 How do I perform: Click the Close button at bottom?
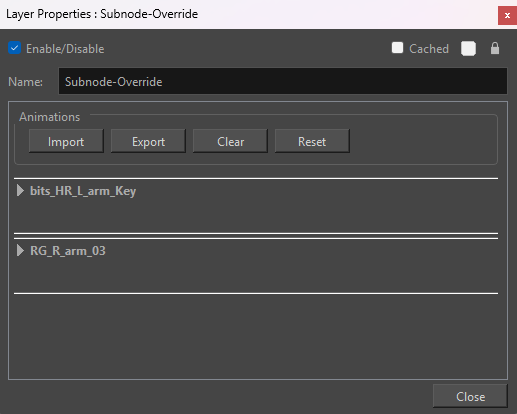point(470,396)
